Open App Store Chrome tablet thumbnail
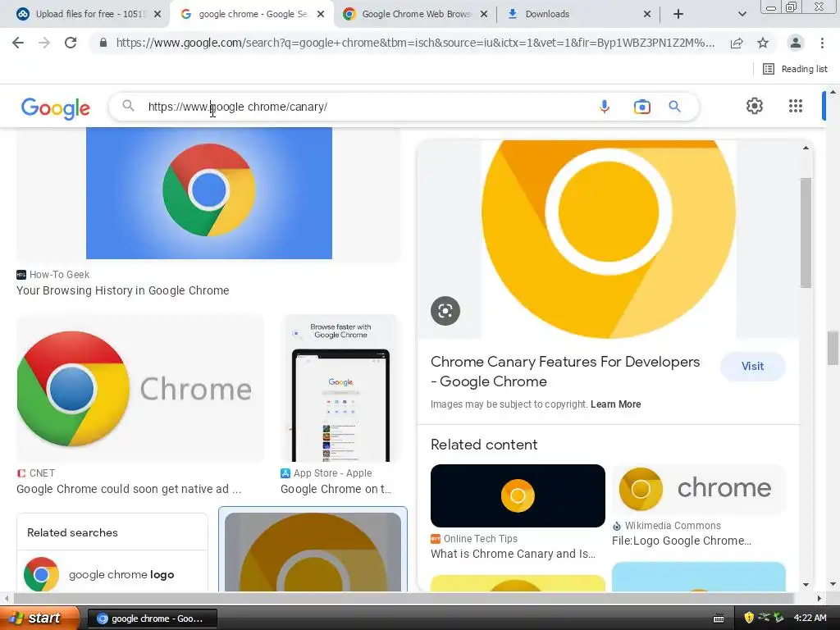 (x=340, y=388)
